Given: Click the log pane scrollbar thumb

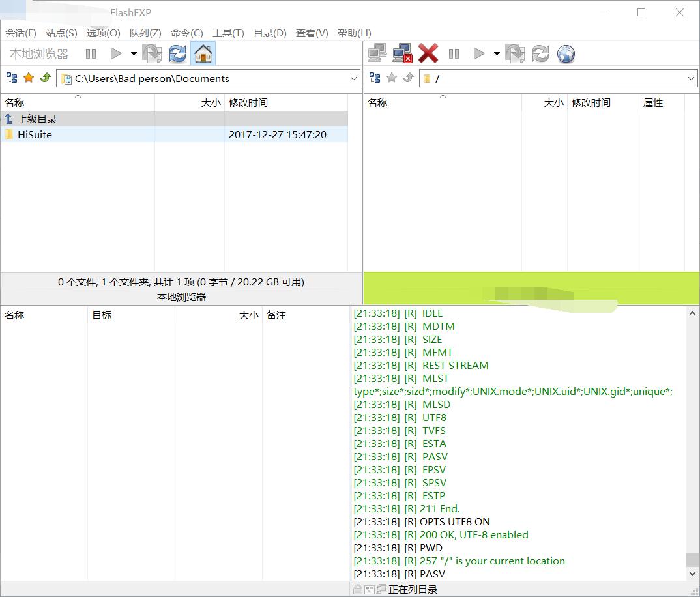Looking at the screenshot, I should [x=692, y=559].
